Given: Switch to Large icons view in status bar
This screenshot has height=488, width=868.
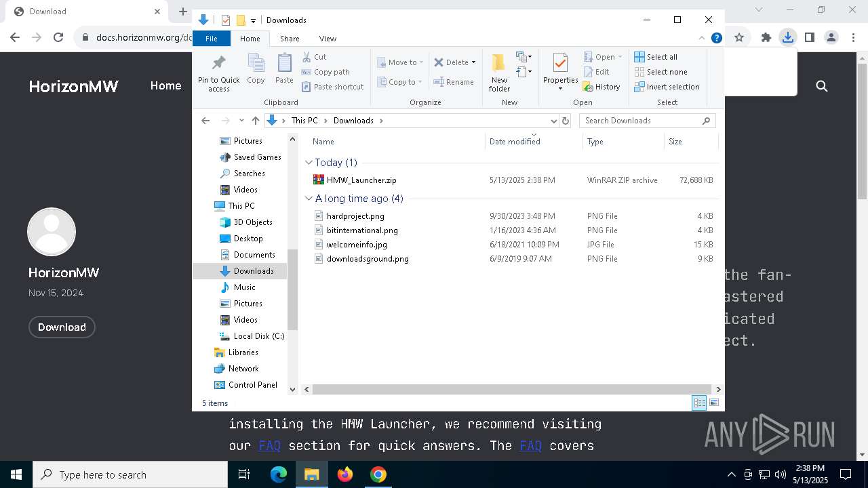Looking at the screenshot, I should click(x=714, y=403).
